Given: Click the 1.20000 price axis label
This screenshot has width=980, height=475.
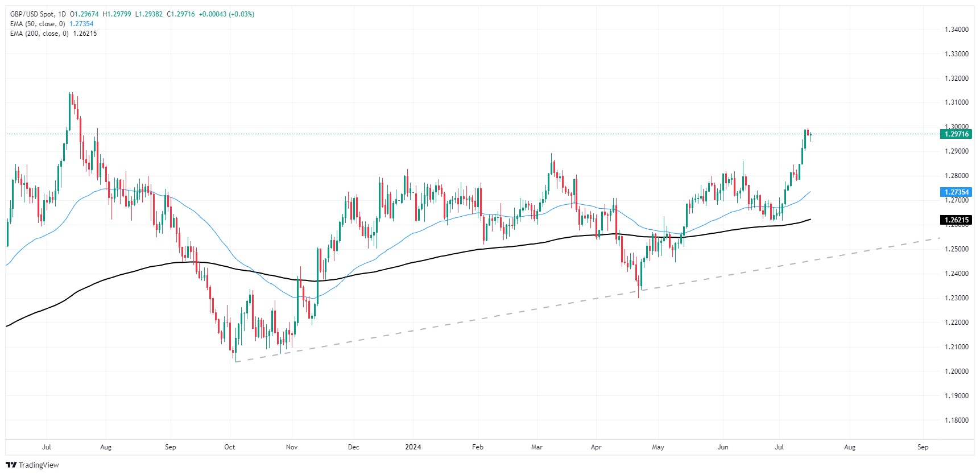Looking at the screenshot, I should (x=957, y=371).
